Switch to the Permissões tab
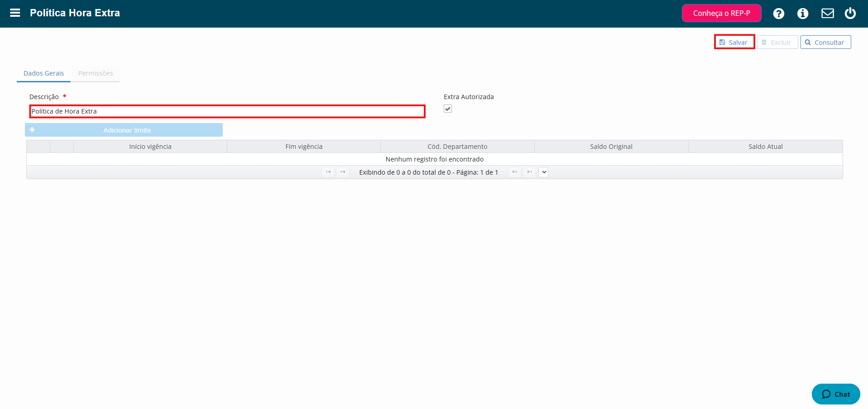 [x=96, y=73]
